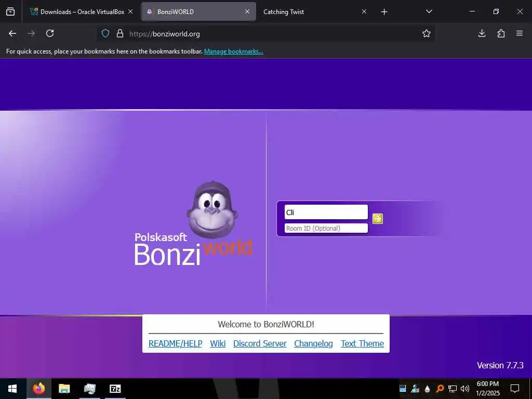Click the nickname field containing Cli
Viewport: 532px width, 399px height.
pos(326,212)
